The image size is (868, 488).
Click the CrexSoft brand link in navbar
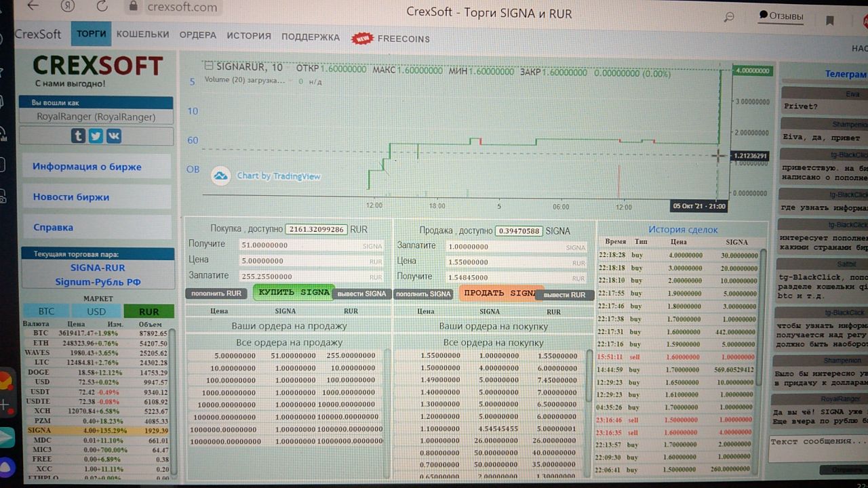(38, 34)
